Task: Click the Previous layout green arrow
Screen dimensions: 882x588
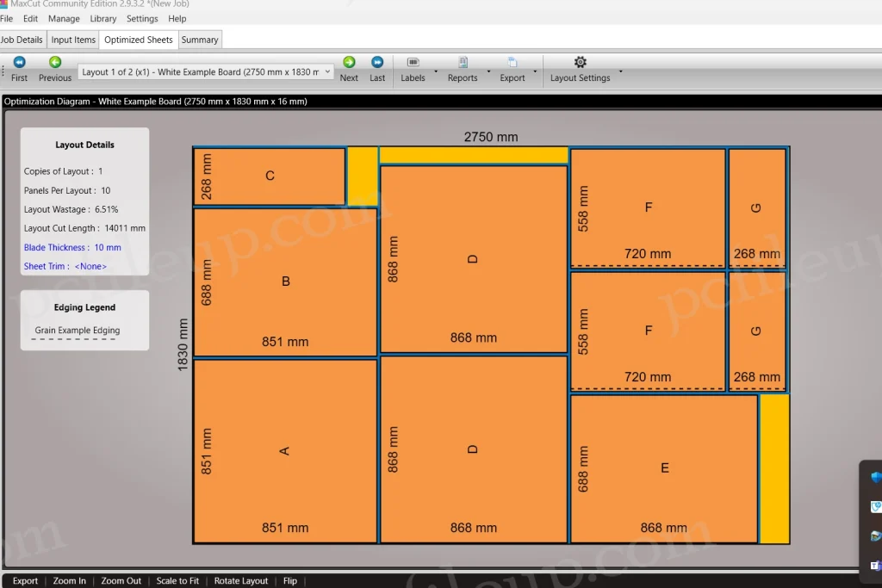Action: pyautogui.click(x=55, y=62)
